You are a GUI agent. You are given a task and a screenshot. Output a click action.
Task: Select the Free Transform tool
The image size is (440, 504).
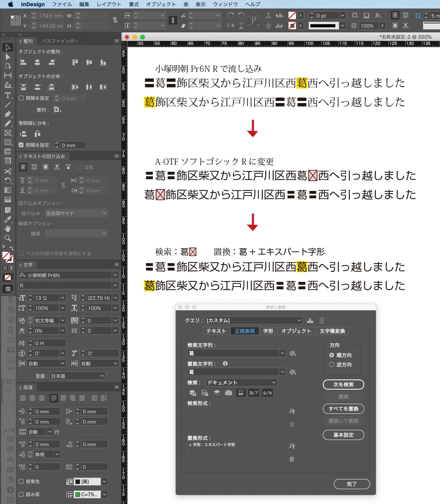8,181
